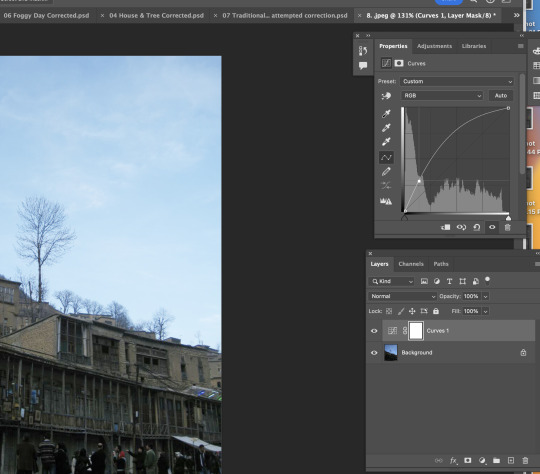540x474 pixels.
Task: Hide the Curves 1 layer
Action: (374, 331)
